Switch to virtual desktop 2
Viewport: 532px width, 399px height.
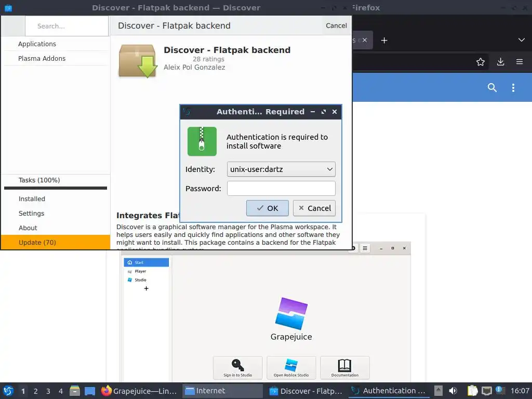36,391
